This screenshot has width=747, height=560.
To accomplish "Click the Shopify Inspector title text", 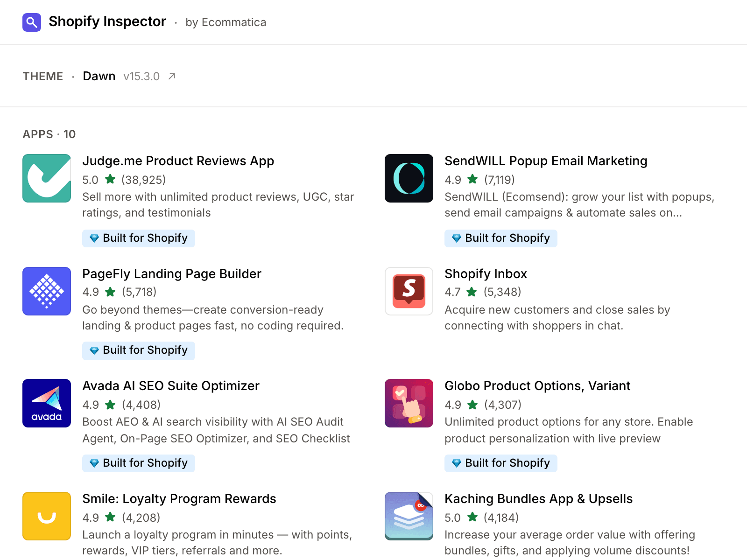I will 107,21.
